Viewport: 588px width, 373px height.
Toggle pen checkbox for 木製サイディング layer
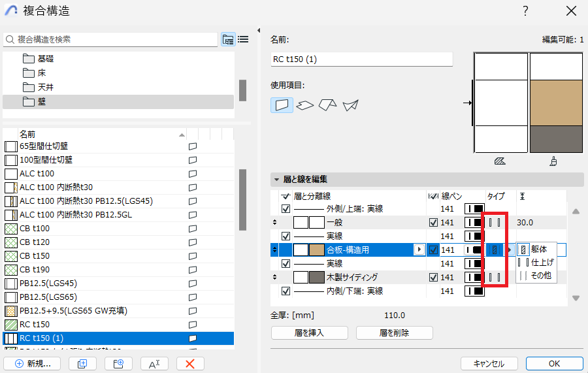tap(433, 278)
